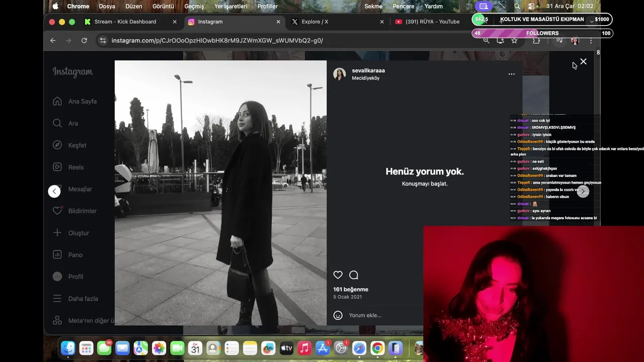Switch to the Explore / X tab

(x=315, y=22)
